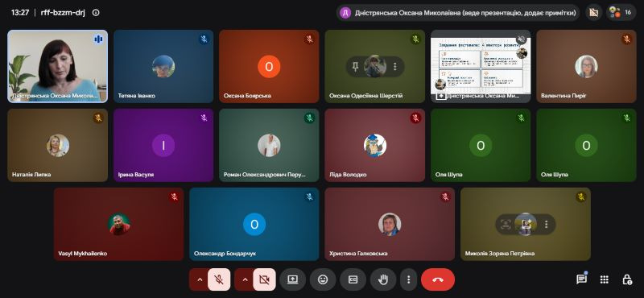
Task: Open activities grid icon
Action: click(x=605, y=279)
